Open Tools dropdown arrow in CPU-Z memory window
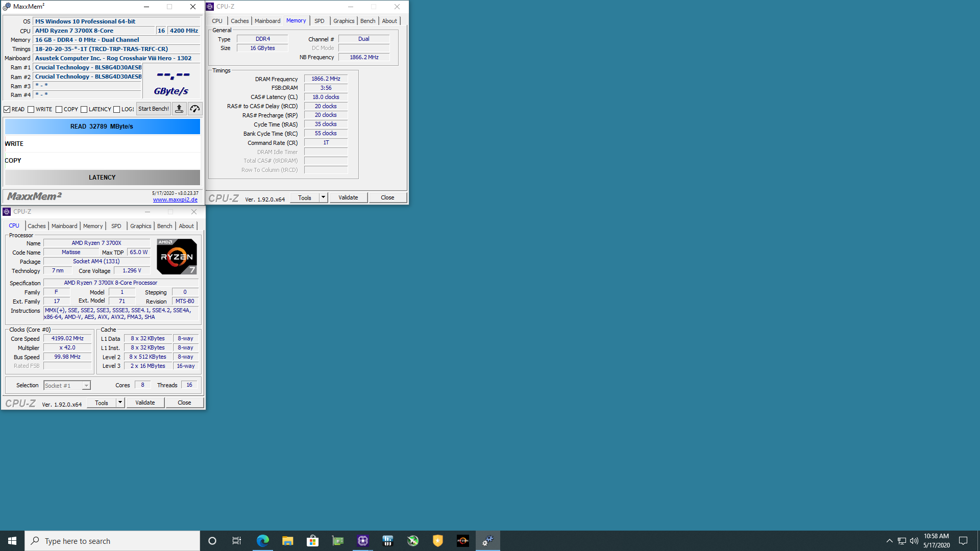The height and width of the screenshot is (551, 980). 323,197
